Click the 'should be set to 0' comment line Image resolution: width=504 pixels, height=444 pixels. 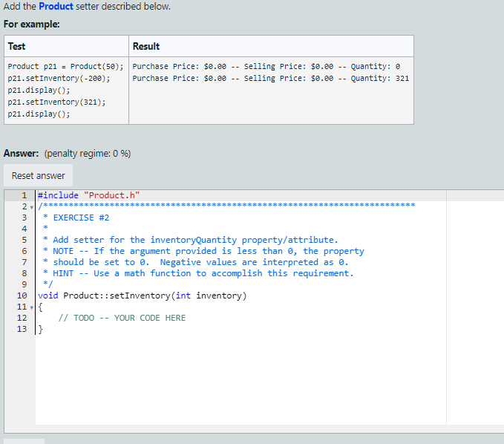[195, 262]
